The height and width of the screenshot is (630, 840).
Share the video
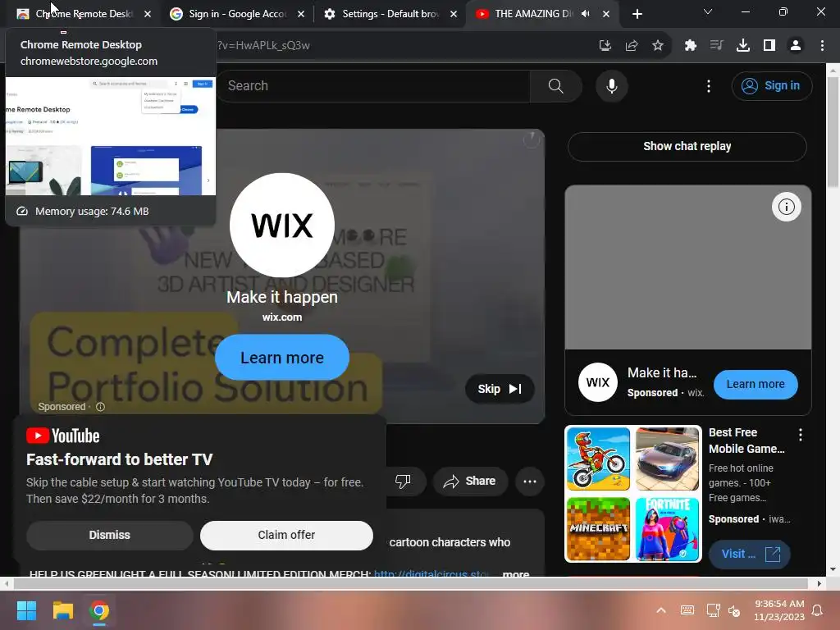(470, 481)
